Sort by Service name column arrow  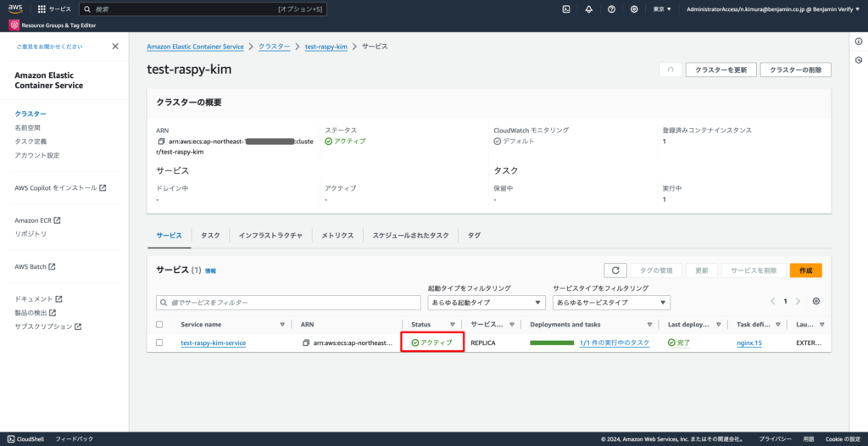coord(282,325)
